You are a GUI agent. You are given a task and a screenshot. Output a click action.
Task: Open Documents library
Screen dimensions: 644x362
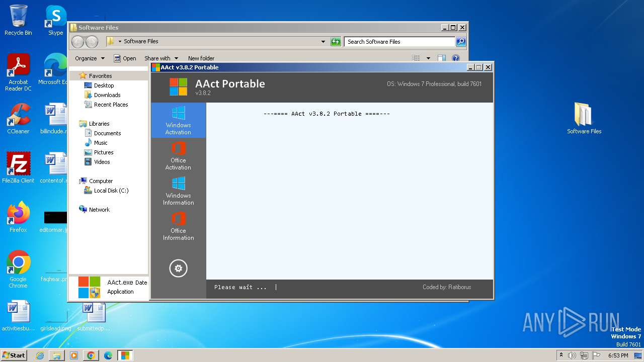point(107,133)
